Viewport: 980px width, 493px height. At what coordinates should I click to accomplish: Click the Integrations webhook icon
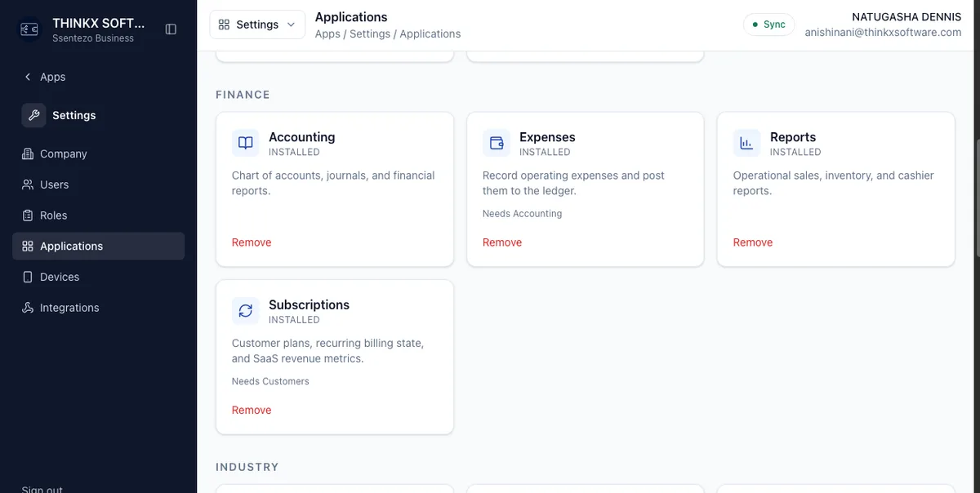tap(28, 308)
